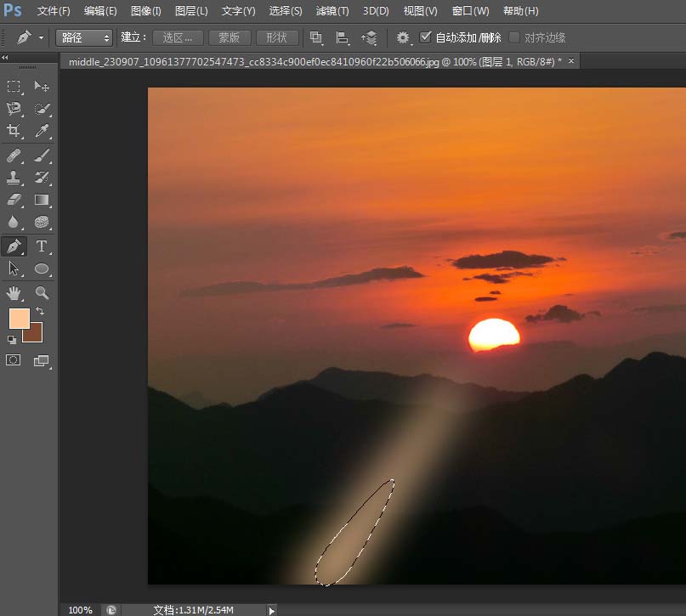686x616 pixels.
Task: Toggle Quick Mask mode at toolbar bottom
Action: (x=13, y=359)
